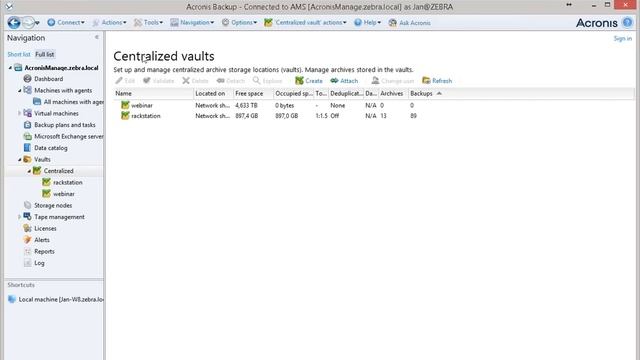Open the Navigation menu in toolbar
This screenshot has width=640, height=360.
pyautogui.click(x=192, y=22)
